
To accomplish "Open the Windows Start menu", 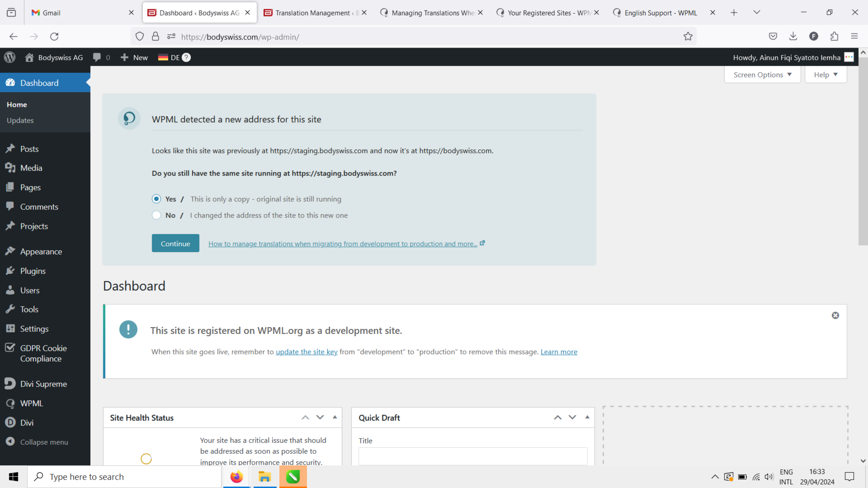I will tap(13, 477).
